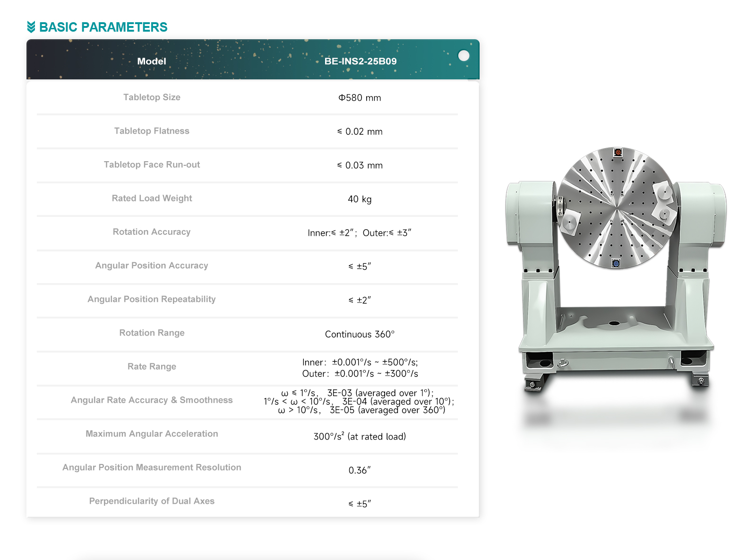Click Perpendicularity of Dual Axes label
The width and height of the screenshot is (756, 560).
152,501
